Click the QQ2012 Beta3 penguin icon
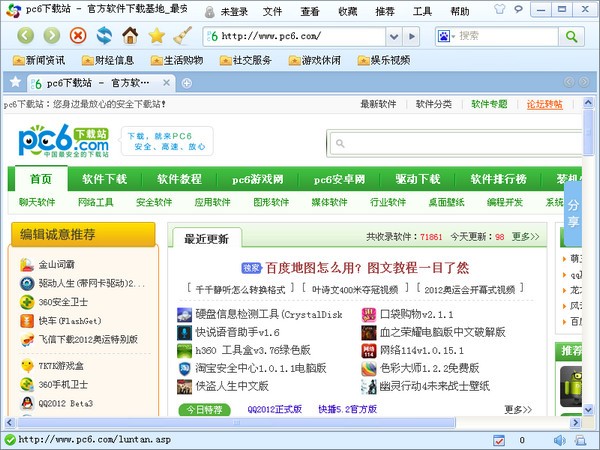Viewport: 600px width, 450px height. 27,403
